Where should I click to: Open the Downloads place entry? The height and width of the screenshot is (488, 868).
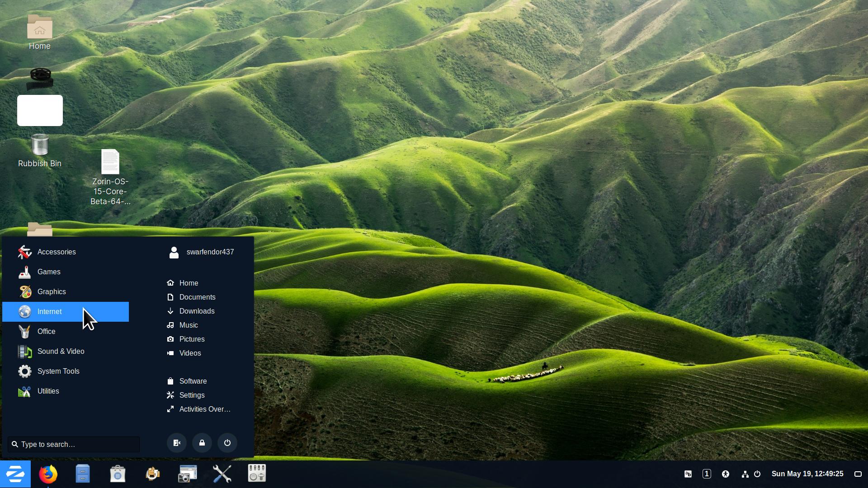click(x=197, y=311)
